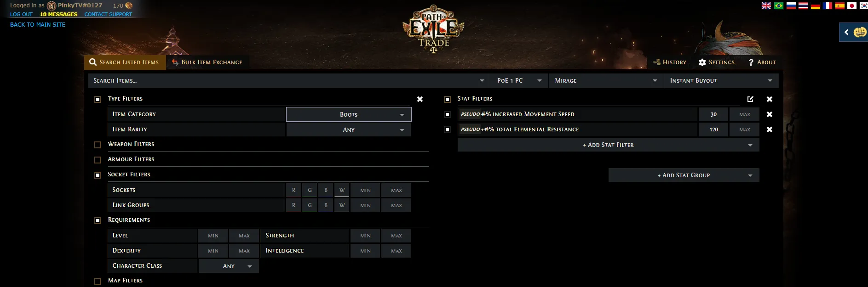Screen dimensions: 868x287
Task: Open the PoE 1 PC platform dropdown
Action: 520,80
